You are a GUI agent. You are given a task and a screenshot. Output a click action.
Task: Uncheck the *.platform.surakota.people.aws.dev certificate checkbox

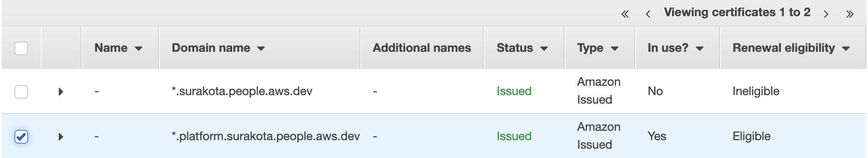coord(21,137)
